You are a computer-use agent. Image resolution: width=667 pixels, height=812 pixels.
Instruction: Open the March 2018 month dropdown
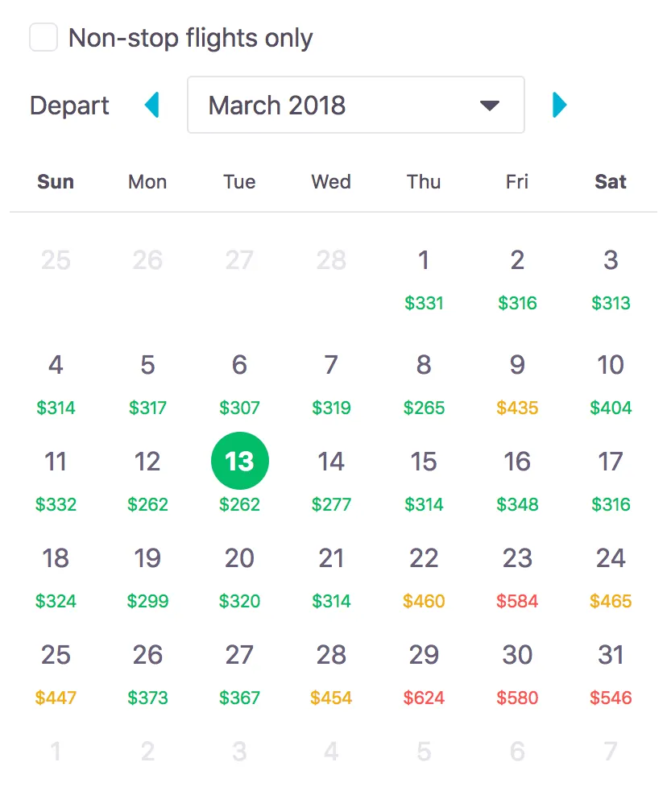pos(355,105)
